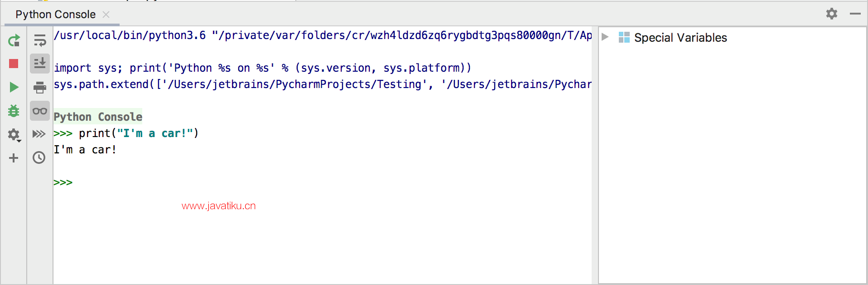
Task: Attach the debugger bug icon
Action: point(14,111)
